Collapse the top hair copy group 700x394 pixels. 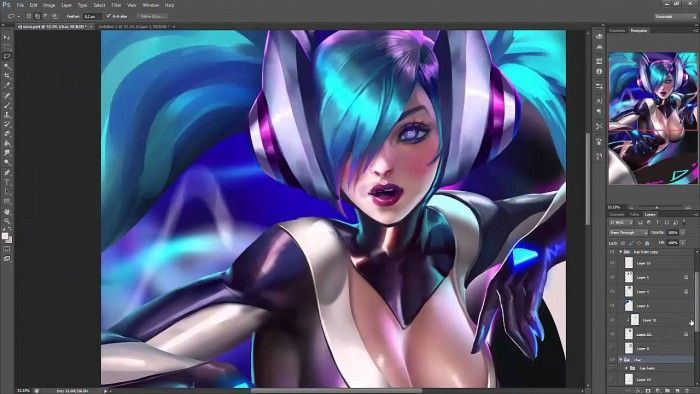point(621,252)
